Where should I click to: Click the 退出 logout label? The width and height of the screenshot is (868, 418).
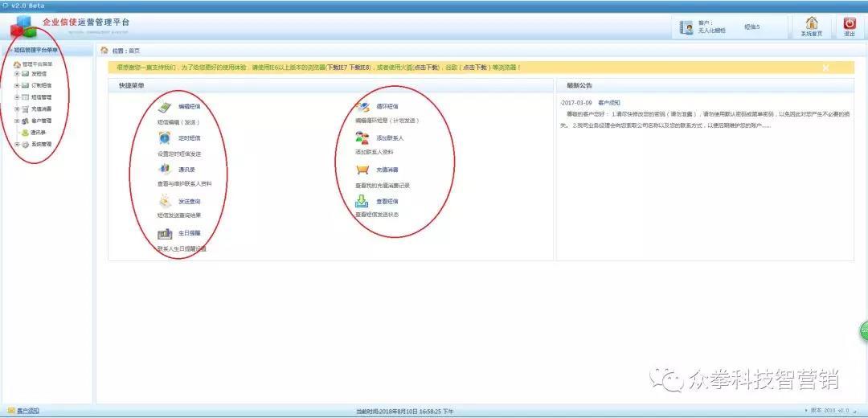850,34
